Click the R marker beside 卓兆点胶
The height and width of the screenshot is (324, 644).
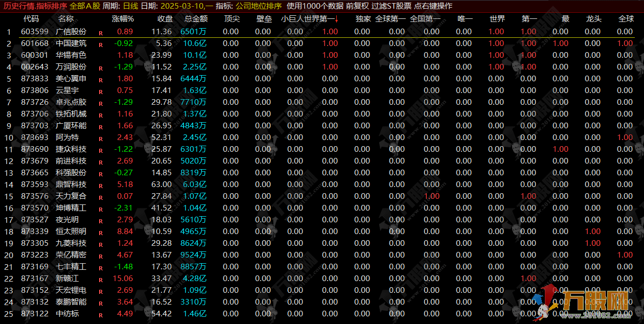[100, 103]
